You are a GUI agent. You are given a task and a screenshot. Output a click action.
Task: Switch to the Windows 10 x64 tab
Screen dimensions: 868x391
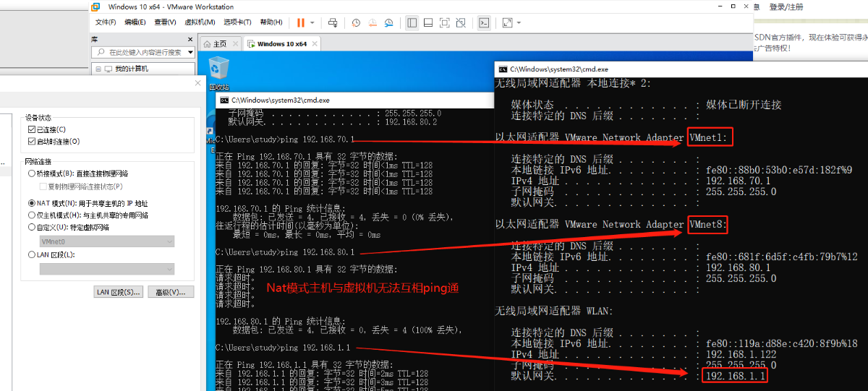[282, 44]
